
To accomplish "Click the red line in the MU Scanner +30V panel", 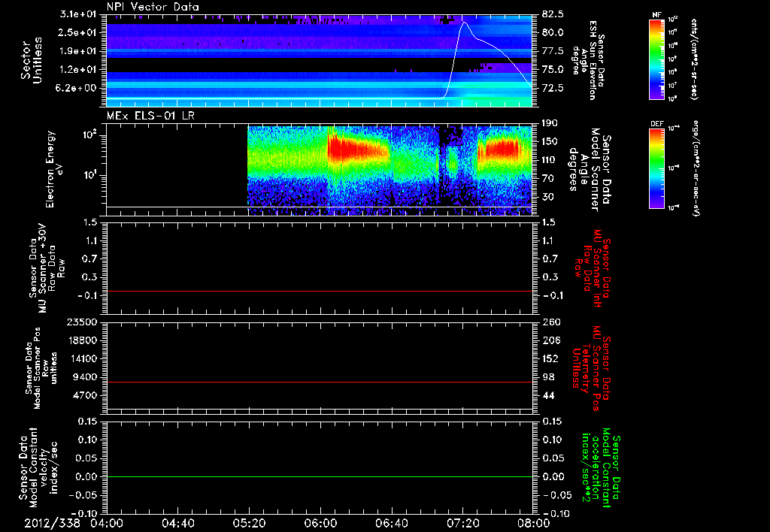I will point(320,291).
